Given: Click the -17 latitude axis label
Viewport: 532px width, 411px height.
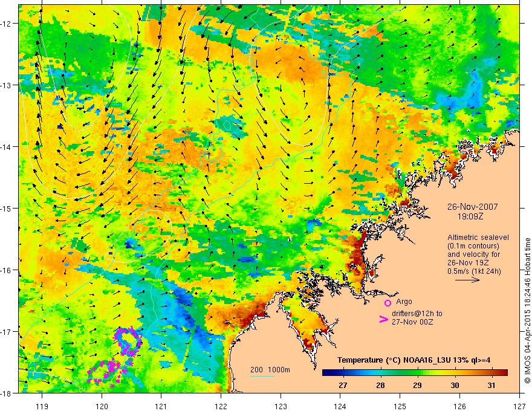Looking at the screenshot, I should [7, 332].
